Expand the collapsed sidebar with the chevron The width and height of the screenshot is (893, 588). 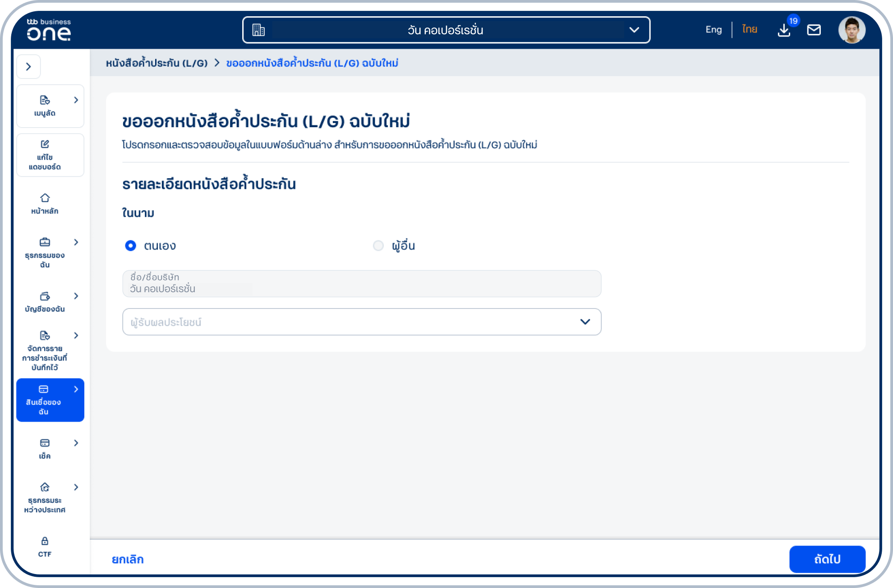(28, 66)
